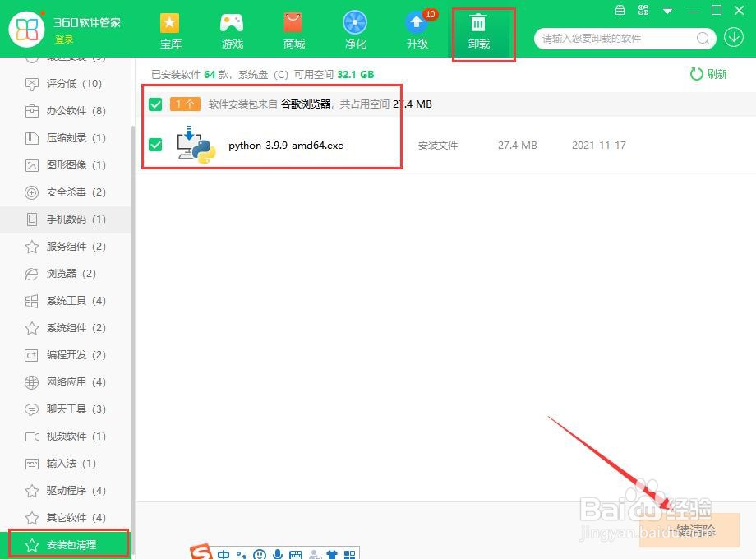The height and width of the screenshot is (559, 756).
Task: Open the 游戏 games tab
Action: pos(232,30)
